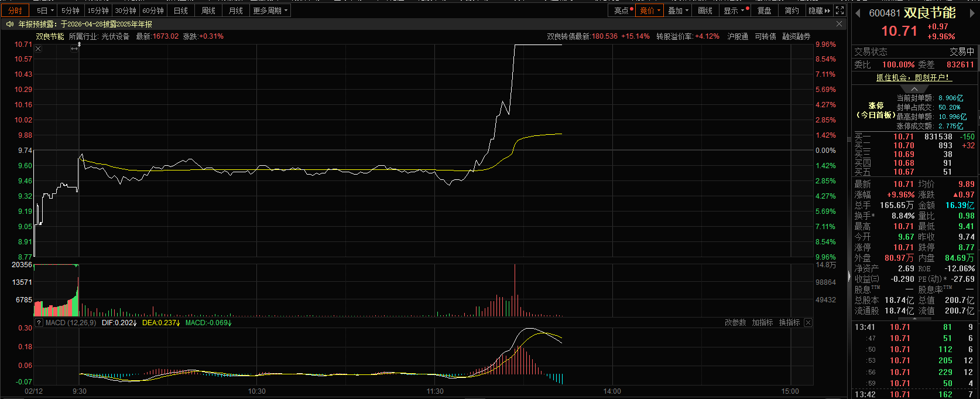Open the 叠加 overlay dropdown
The image size is (980, 399).
[x=678, y=11]
